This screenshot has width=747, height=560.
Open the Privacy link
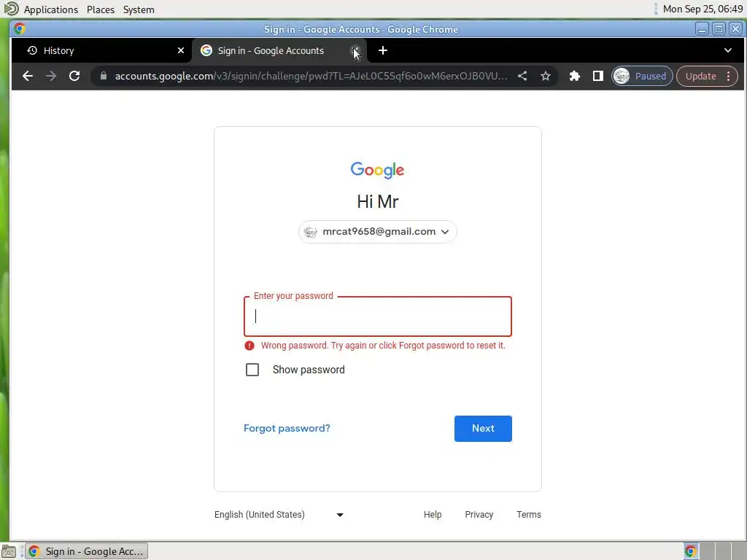479,515
